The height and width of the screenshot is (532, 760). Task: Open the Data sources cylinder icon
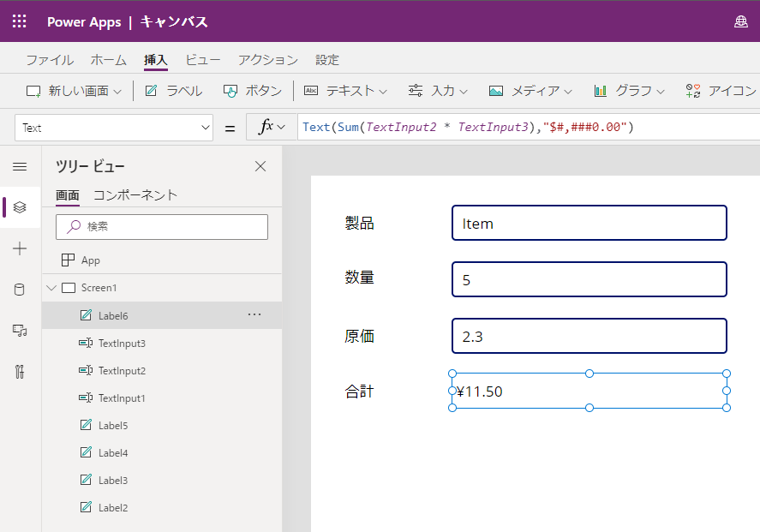point(20,290)
